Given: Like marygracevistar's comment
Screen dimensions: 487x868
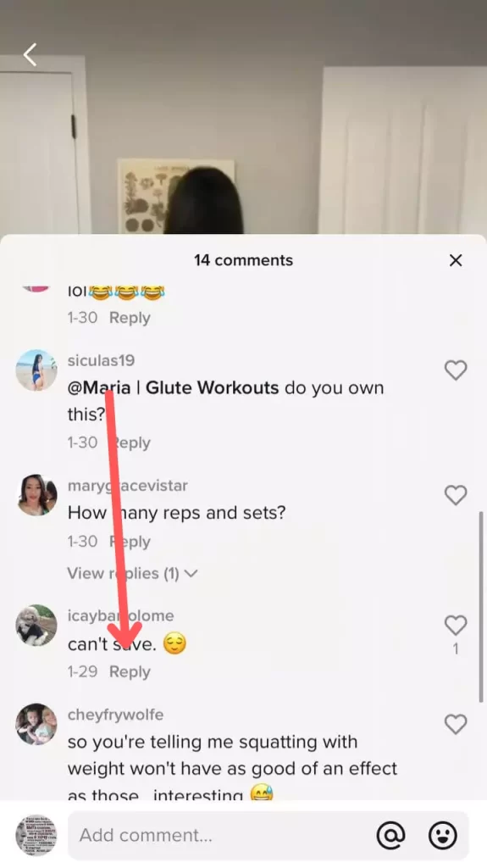Looking at the screenshot, I should (456, 495).
